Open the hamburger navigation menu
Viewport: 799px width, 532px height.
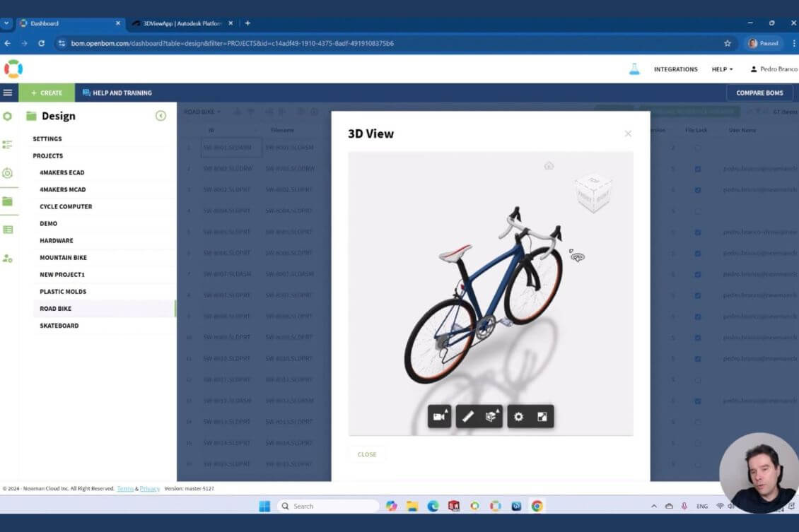click(8, 93)
